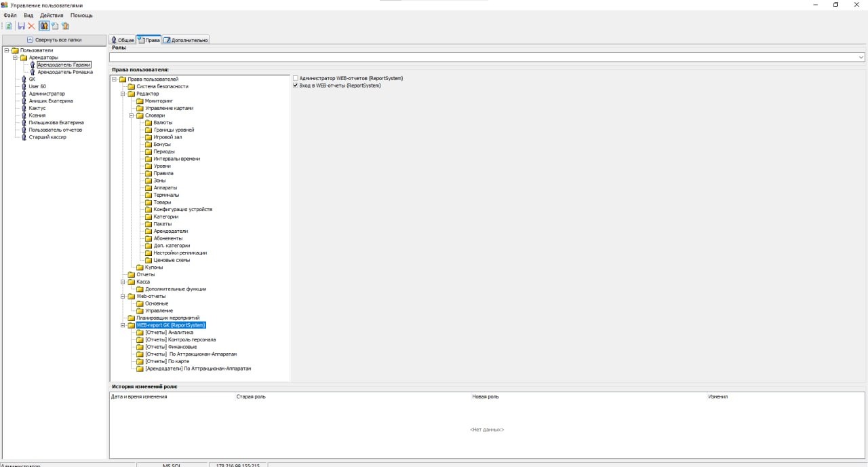Open the Помощь menu
Viewport: 868px width, 467px height.
[x=82, y=15]
